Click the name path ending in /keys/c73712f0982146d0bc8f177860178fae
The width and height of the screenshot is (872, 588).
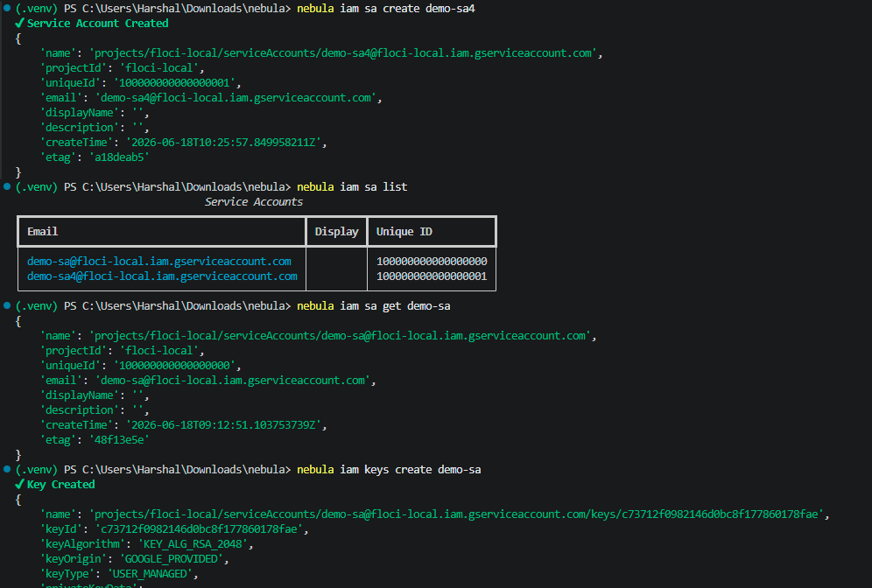point(456,514)
